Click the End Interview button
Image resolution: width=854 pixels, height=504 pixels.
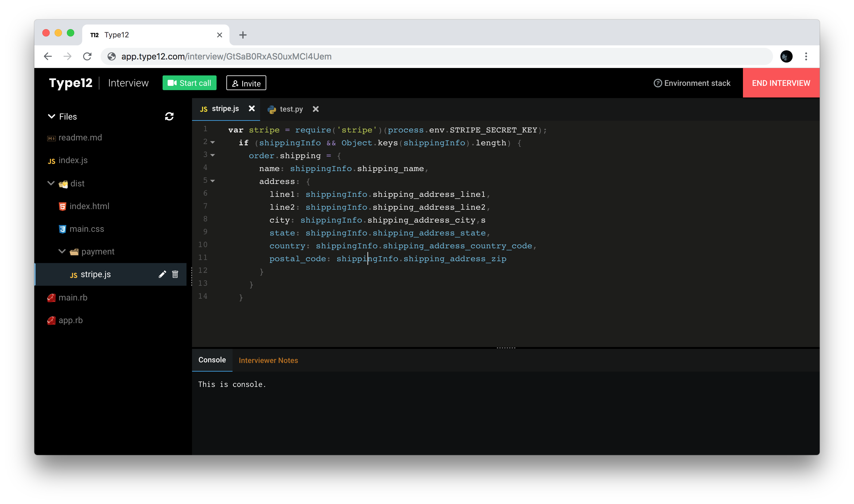pyautogui.click(x=781, y=83)
